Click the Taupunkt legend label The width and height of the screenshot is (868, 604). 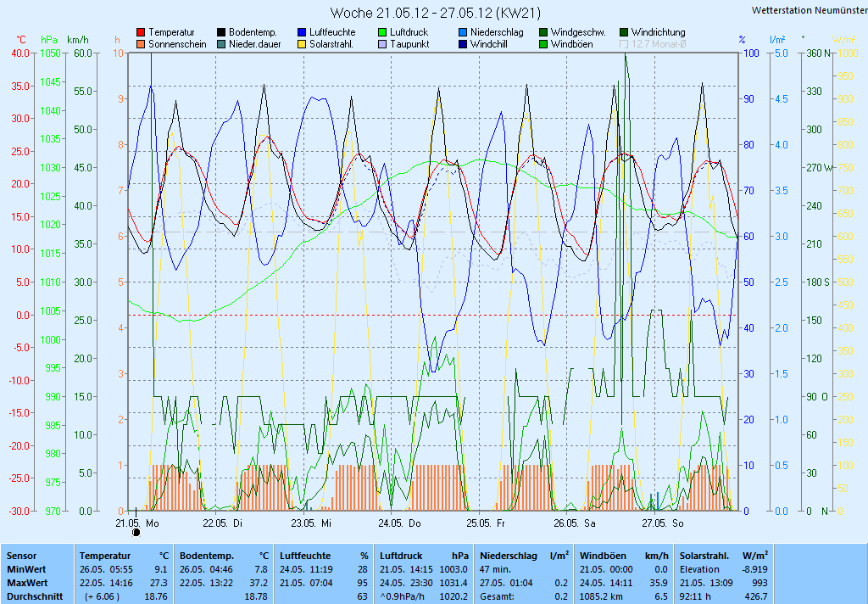coord(411,44)
